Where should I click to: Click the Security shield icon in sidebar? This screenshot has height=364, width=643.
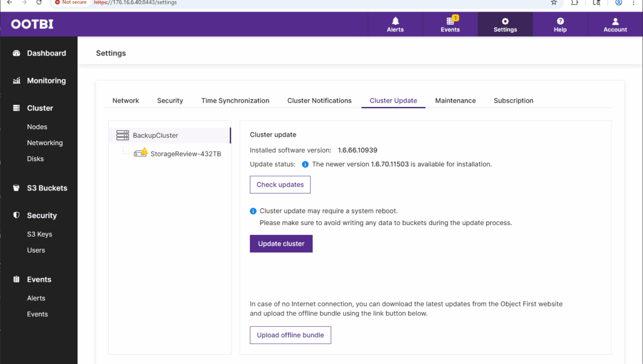(x=16, y=215)
